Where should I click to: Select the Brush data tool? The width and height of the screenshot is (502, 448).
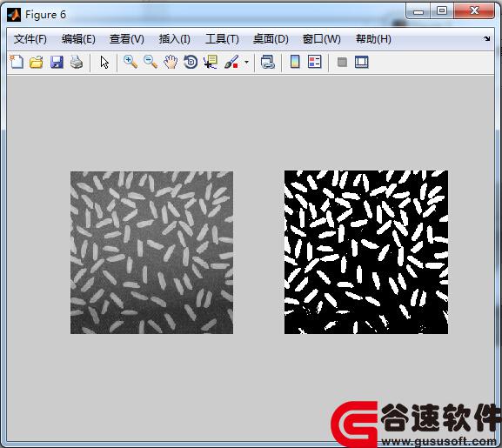[231, 62]
